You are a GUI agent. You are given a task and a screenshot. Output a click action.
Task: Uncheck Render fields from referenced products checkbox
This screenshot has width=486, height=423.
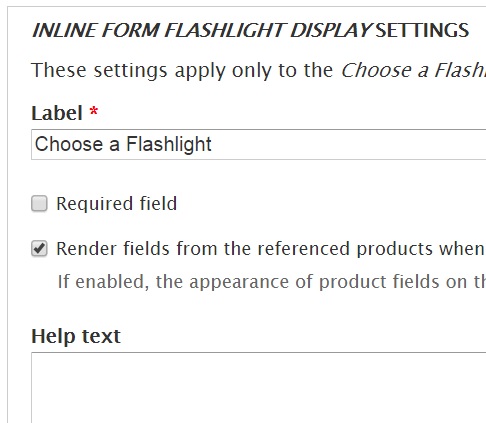[39, 249]
